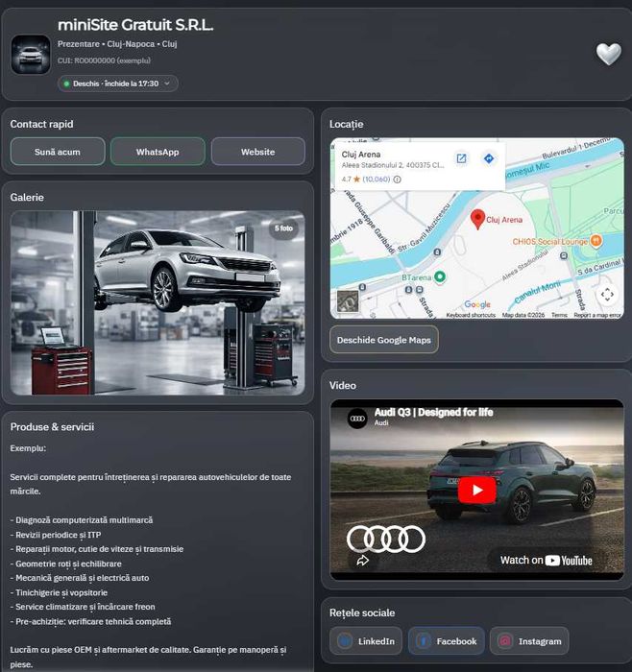Visit the Website button
Screen dimensions: 632x672
[258, 152]
